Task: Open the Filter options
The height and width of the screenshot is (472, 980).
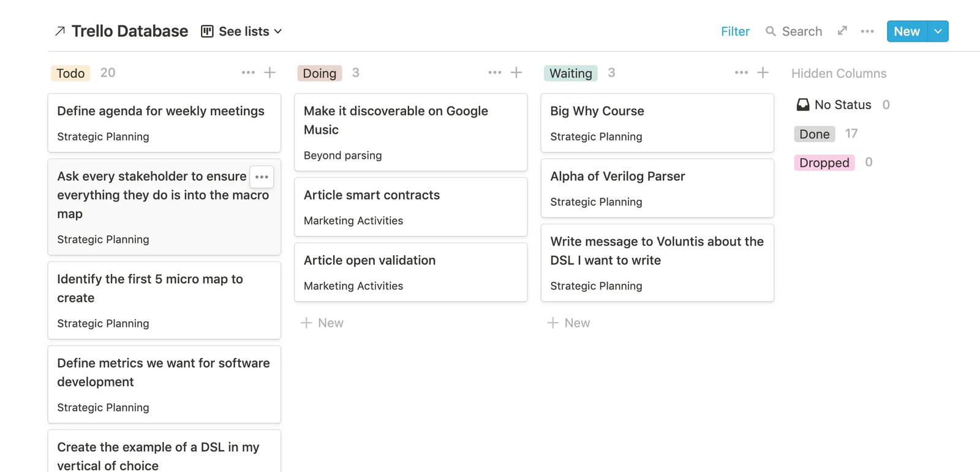Action: (x=734, y=31)
